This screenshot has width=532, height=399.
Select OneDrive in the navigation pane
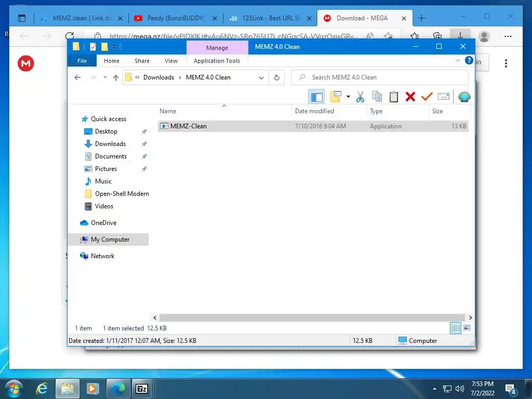(103, 223)
